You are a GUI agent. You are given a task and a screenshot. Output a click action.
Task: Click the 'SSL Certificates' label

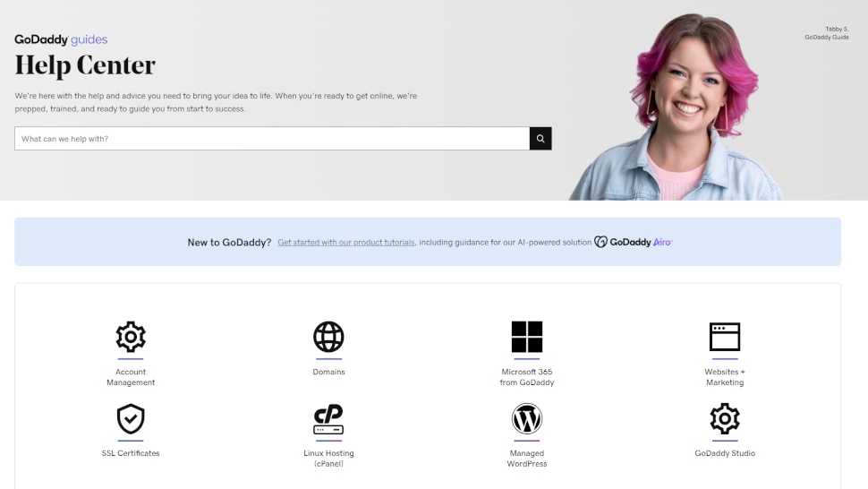click(131, 453)
